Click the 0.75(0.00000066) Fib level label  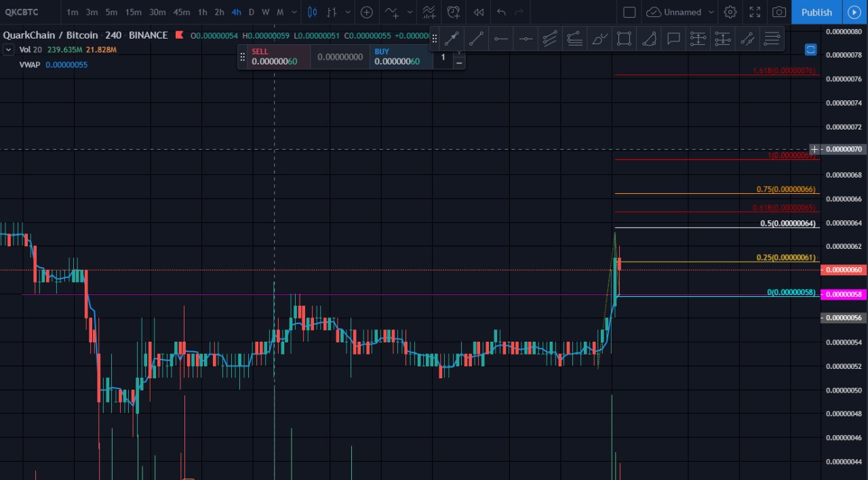coord(787,189)
